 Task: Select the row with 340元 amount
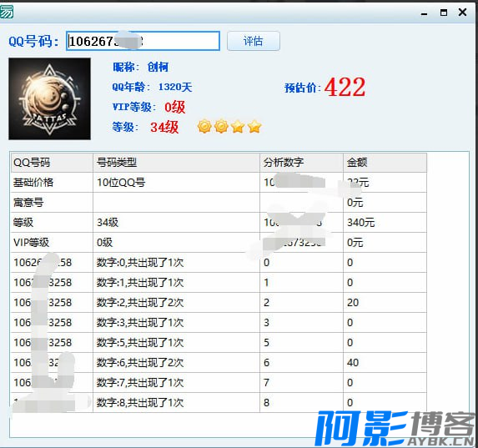[219, 222]
